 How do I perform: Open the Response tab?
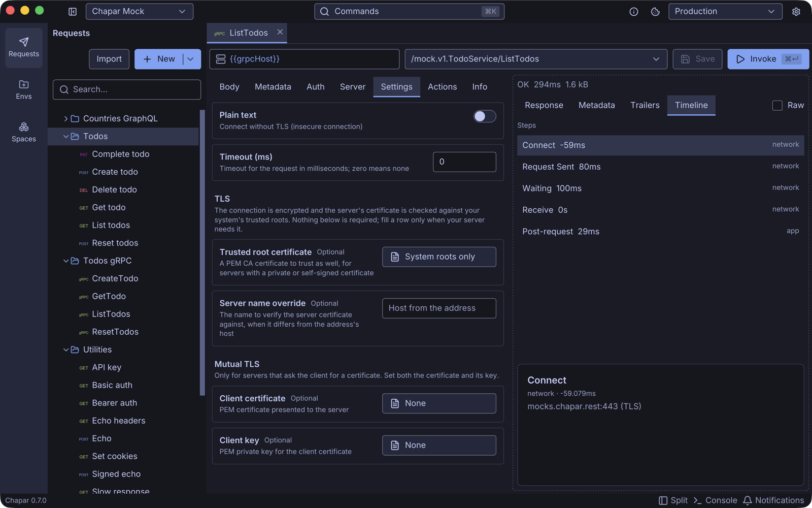[x=544, y=105]
